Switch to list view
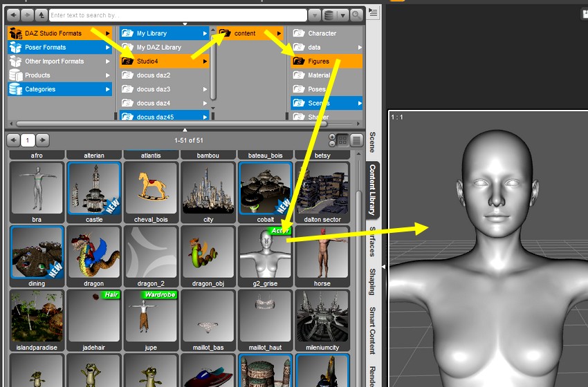Screen dimensions: 588x387 tap(357, 140)
